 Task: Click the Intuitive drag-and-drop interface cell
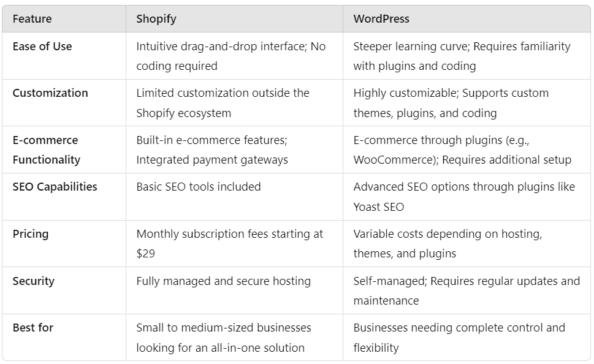coord(230,56)
